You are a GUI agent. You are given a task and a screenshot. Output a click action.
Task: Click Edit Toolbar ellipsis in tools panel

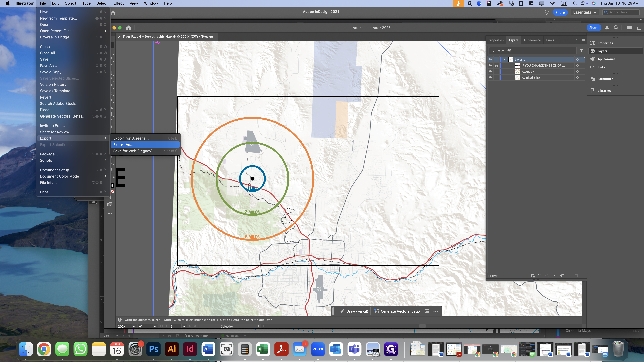(x=110, y=214)
